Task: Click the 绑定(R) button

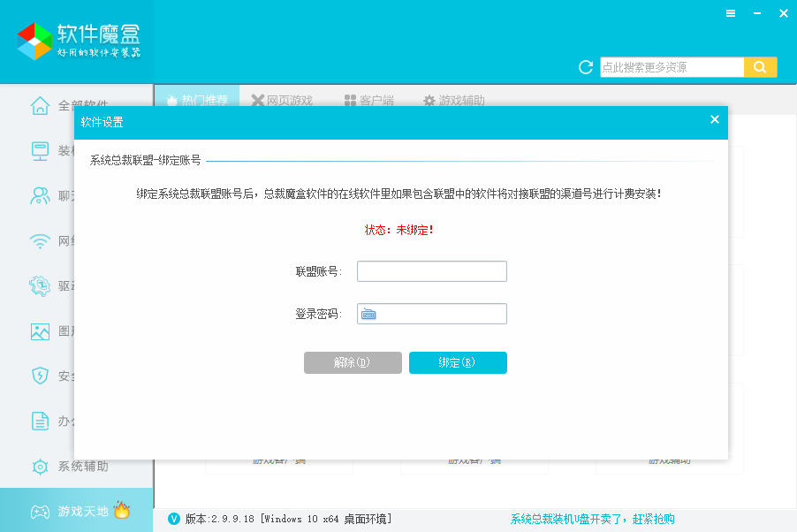Action: pyautogui.click(x=458, y=362)
